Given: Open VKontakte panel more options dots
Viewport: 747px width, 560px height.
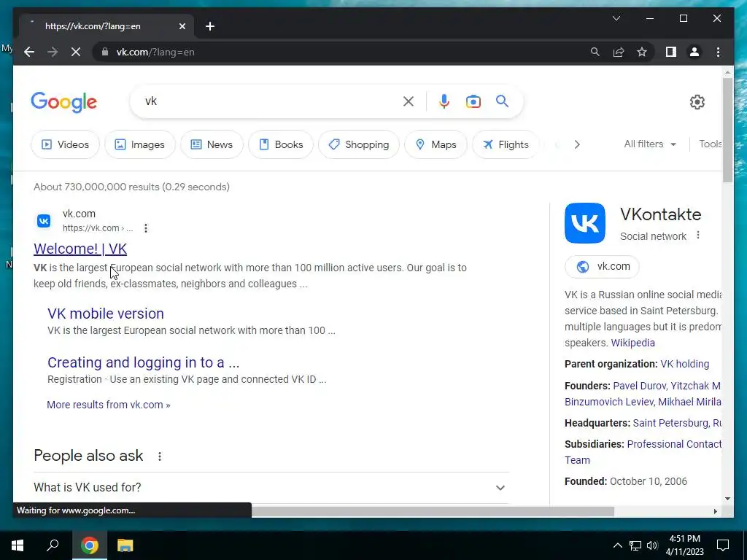Looking at the screenshot, I should pyautogui.click(x=698, y=236).
